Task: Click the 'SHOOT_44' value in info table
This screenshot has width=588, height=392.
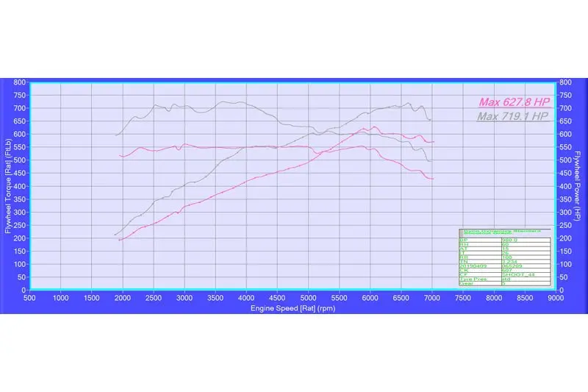Action: (x=518, y=275)
